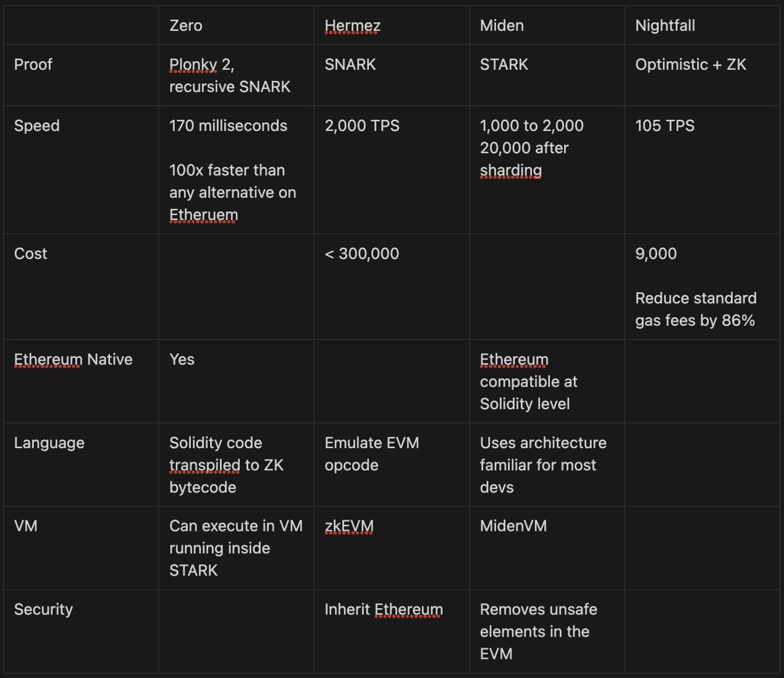Image resolution: width=784 pixels, height=678 pixels.
Task: Select the Plonky 2, recursive SNARK cell
Action: 229,75
